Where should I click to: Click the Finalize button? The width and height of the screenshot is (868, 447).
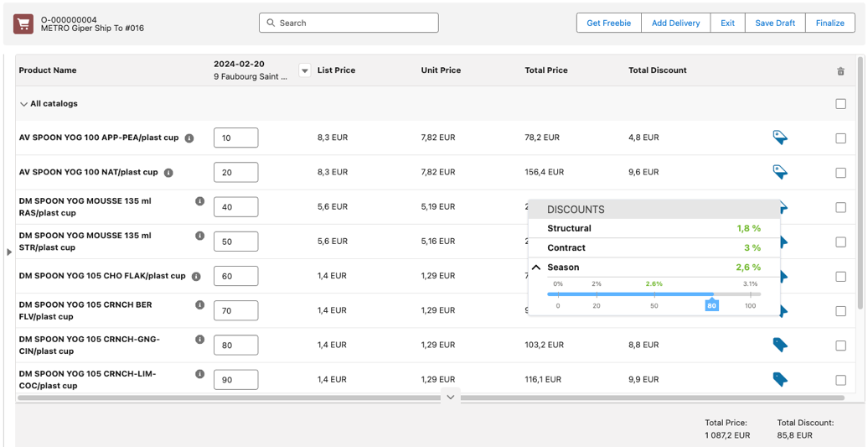point(829,23)
